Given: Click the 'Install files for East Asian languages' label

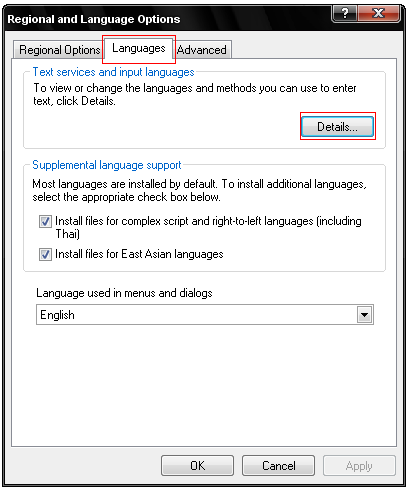Looking at the screenshot, I should pyautogui.click(x=139, y=254).
